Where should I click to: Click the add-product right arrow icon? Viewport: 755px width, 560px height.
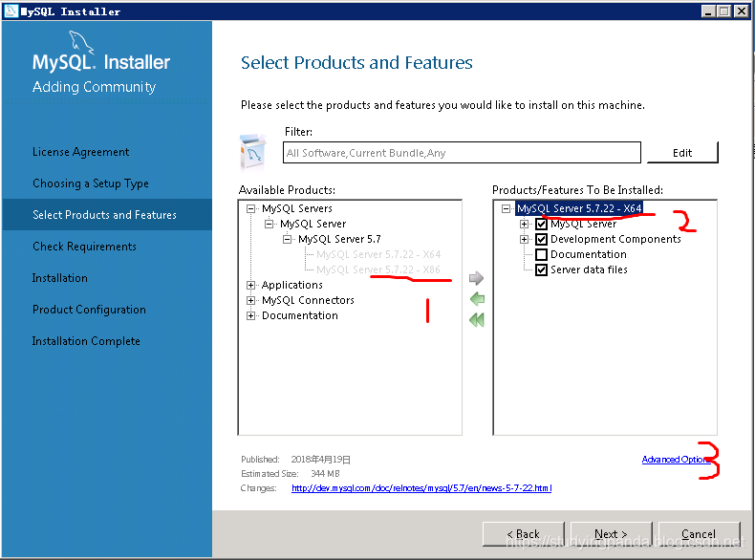(x=476, y=278)
